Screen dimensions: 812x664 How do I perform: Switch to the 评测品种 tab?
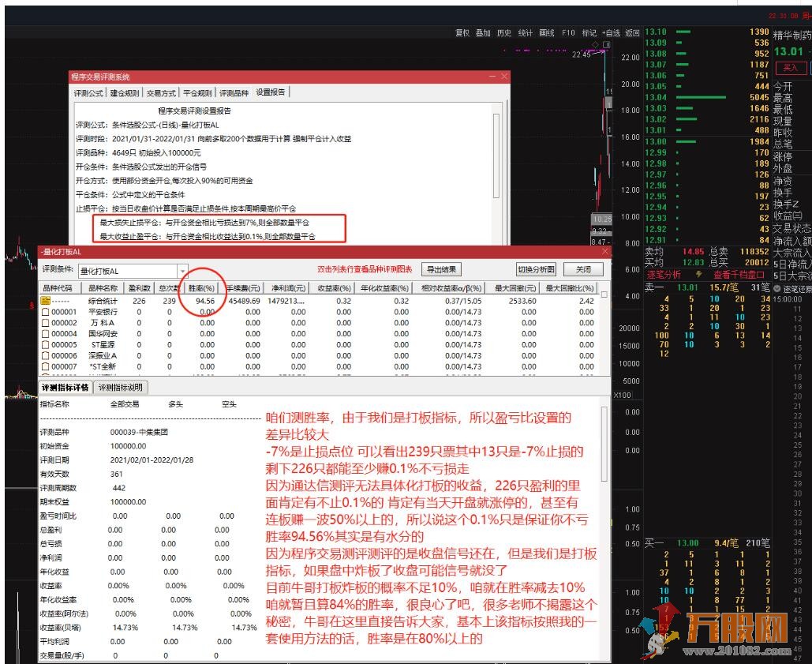pyautogui.click(x=234, y=93)
